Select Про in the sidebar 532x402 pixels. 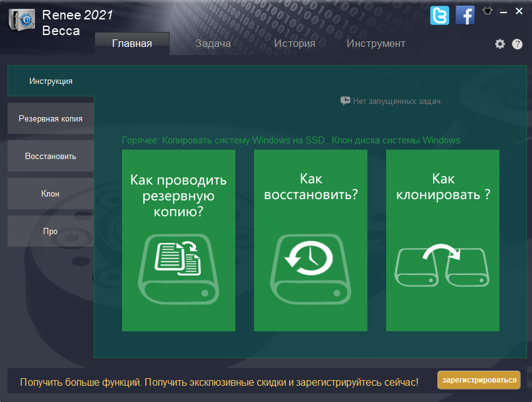coord(51,231)
